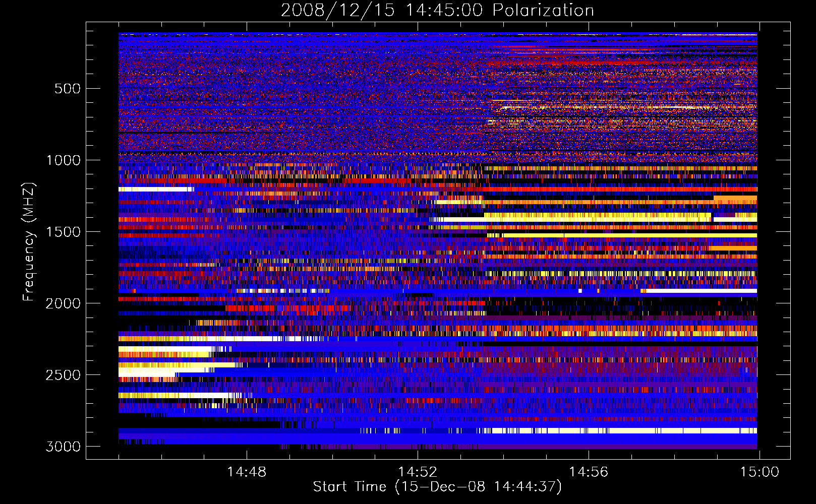Click the 15:00 time axis label
816x504 pixels.
point(760,472)
